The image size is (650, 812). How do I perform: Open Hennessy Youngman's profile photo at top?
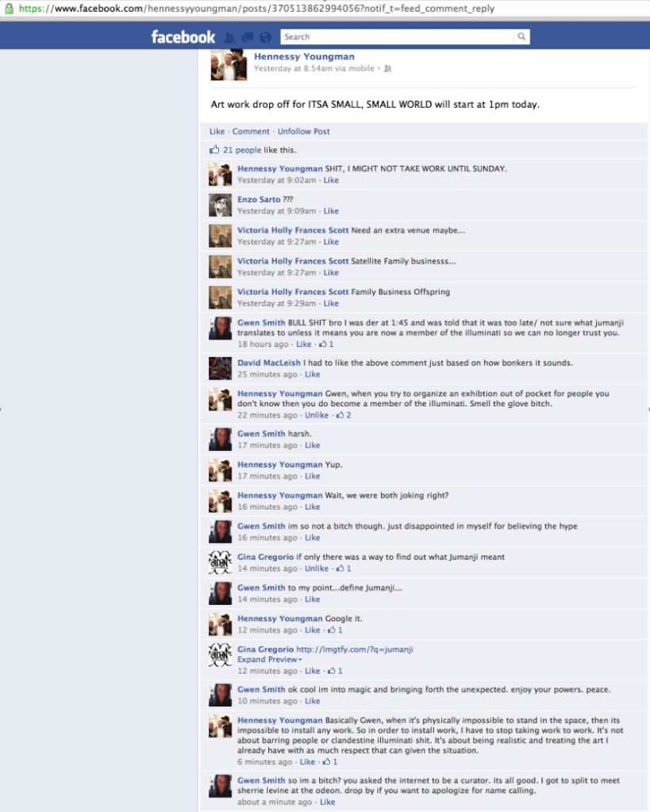pos(229,65)
